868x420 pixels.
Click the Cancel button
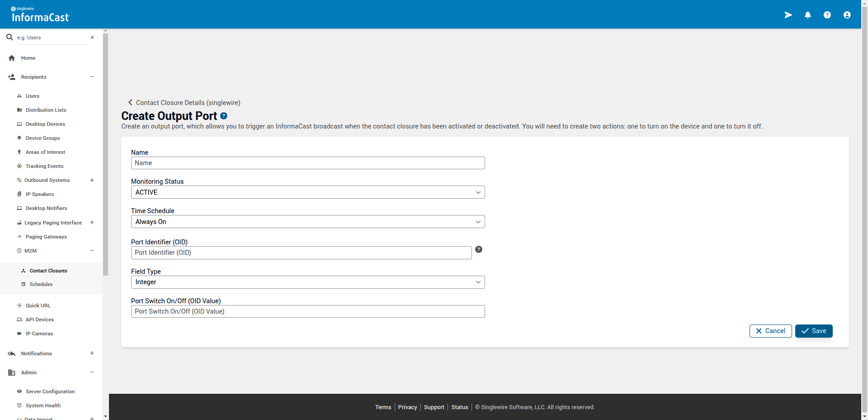(770, 331)
